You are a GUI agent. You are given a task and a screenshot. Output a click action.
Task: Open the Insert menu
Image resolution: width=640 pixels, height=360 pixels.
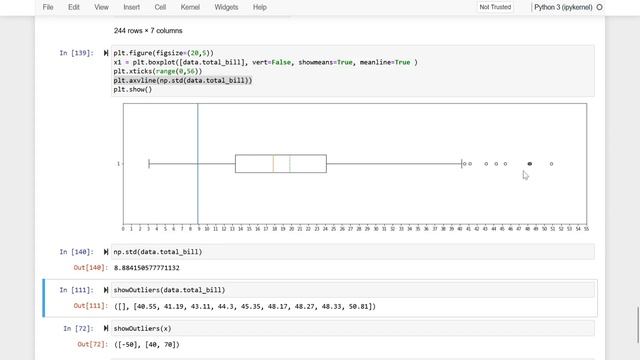(131, 7)
